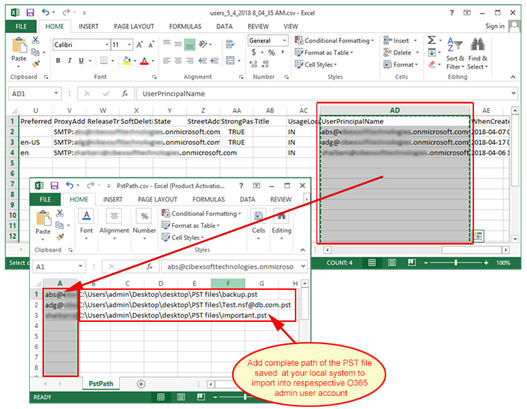
Task: Click Cut scissors icon in main ribbon
Action: tap(35, 40)
